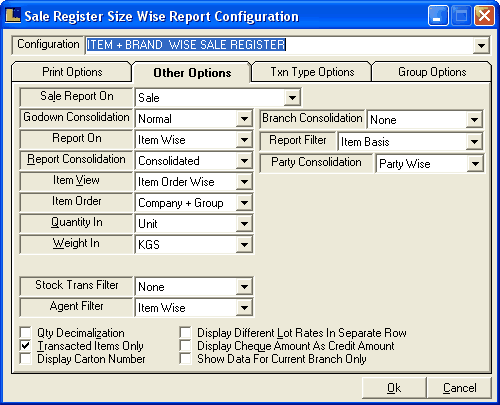Open the Godown Consolidation dropdown

click(x=244, y=119)
